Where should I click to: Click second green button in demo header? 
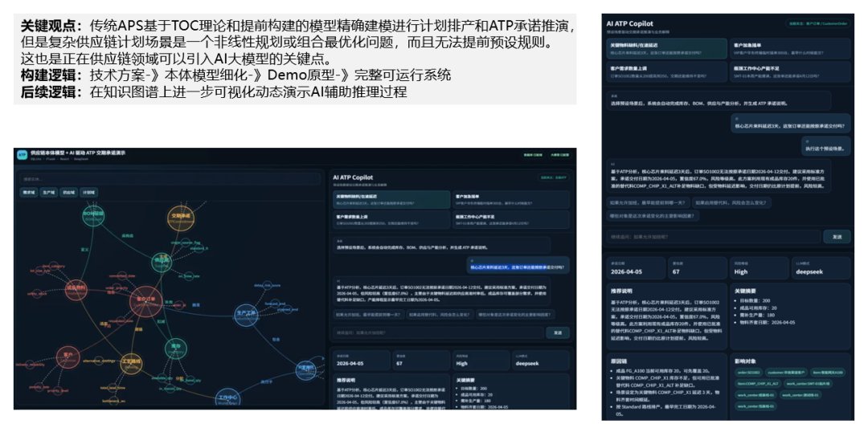click(x=559, y=156)
